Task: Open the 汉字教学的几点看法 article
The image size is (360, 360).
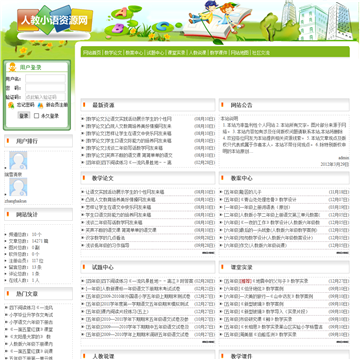Action: 105,238
